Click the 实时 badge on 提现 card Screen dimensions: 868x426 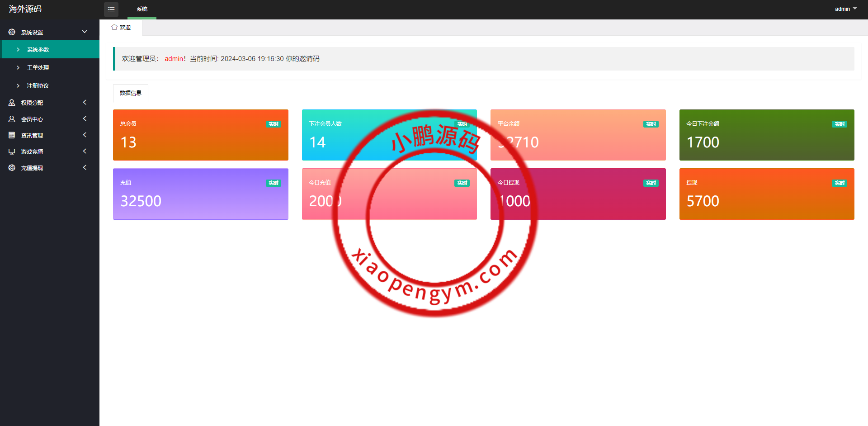click(840, 183)
